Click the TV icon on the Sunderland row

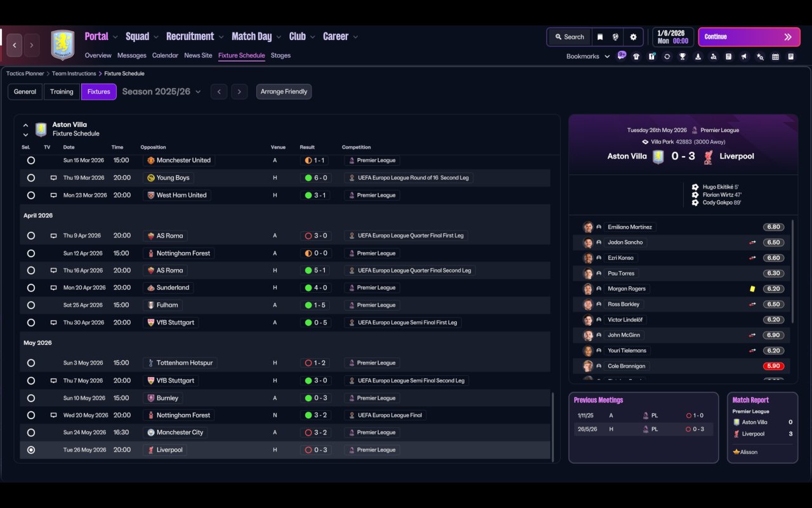(53, 288)
